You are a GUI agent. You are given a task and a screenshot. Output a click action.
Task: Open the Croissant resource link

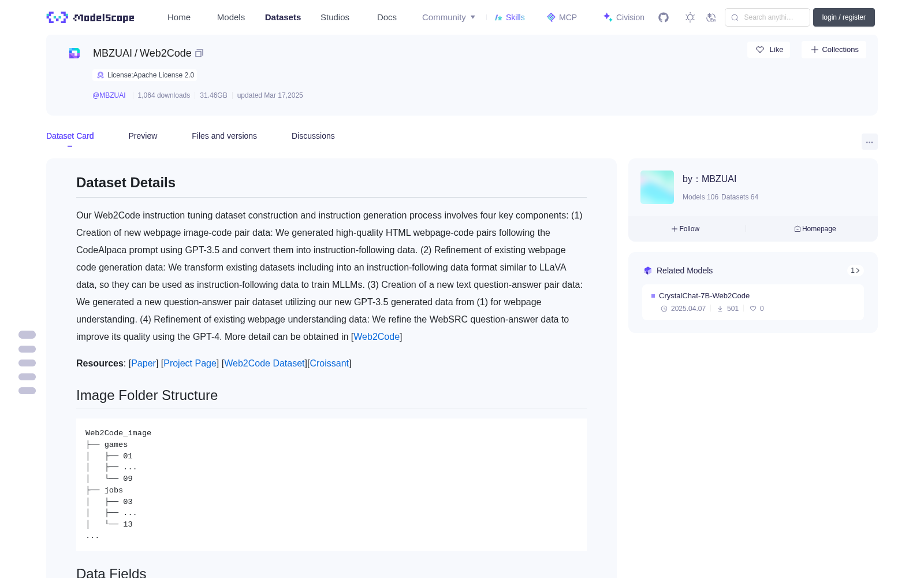tap(329, 364)
